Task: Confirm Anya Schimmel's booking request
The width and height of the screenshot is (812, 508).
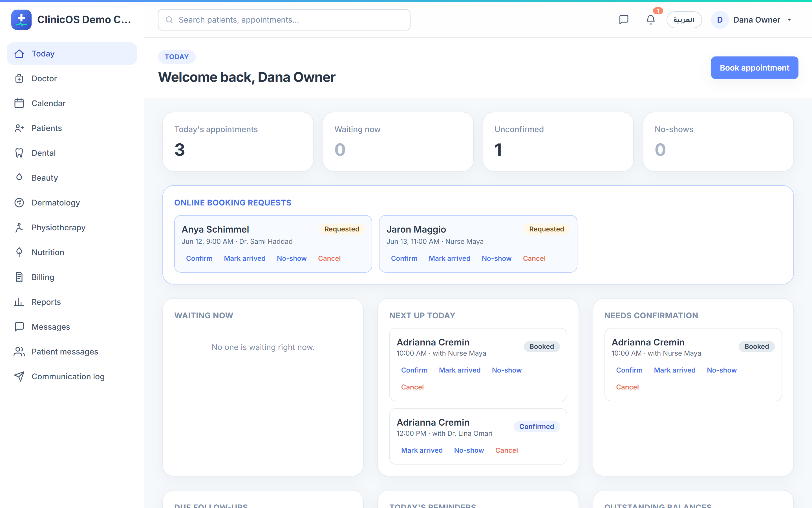Action: tap(199, 258)
